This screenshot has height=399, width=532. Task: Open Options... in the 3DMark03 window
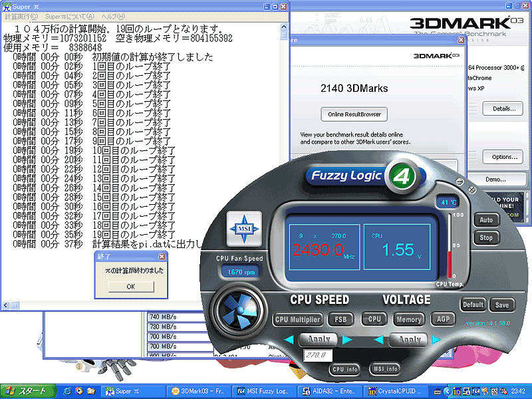coord(504,157)
